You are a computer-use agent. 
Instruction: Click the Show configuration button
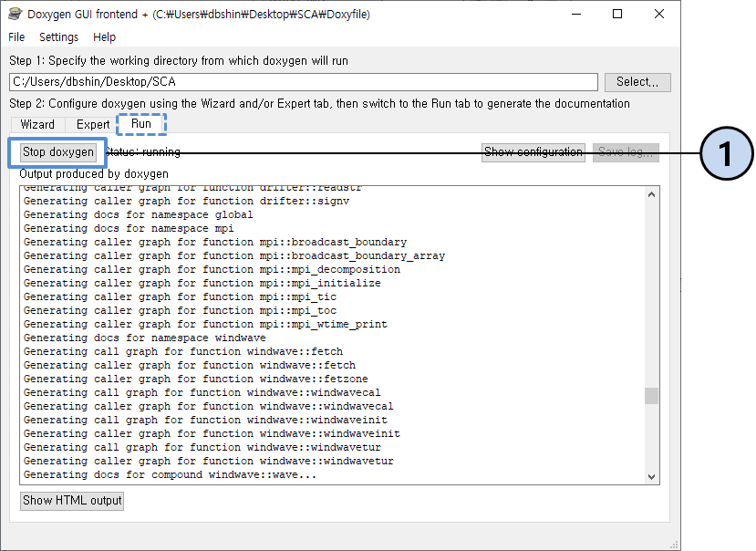tap(533, 152)
